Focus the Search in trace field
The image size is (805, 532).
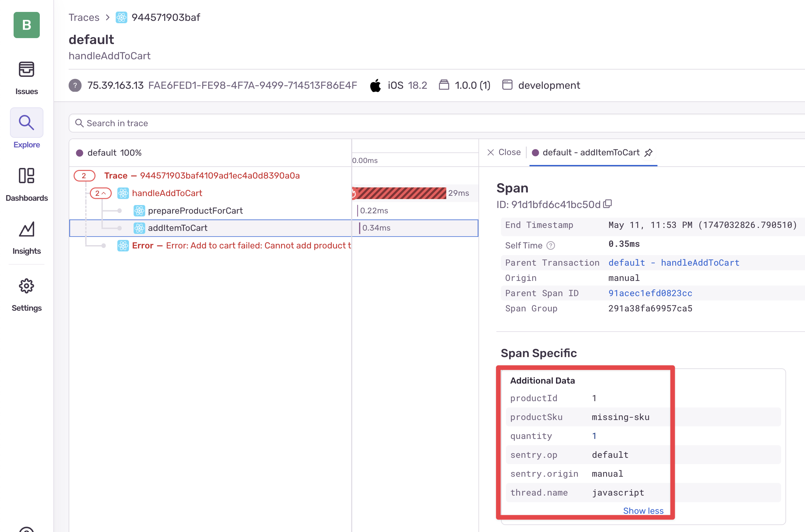tap(437, 123)
